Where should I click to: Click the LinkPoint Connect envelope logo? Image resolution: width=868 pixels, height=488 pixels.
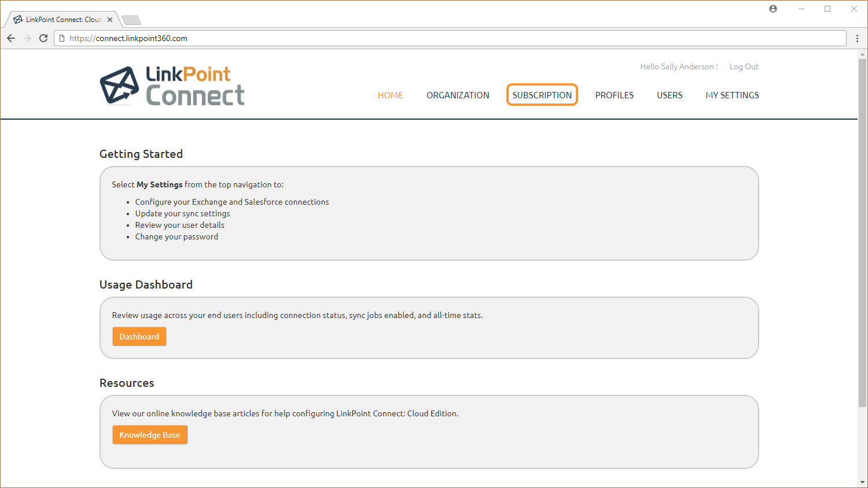tap(120, 86)
